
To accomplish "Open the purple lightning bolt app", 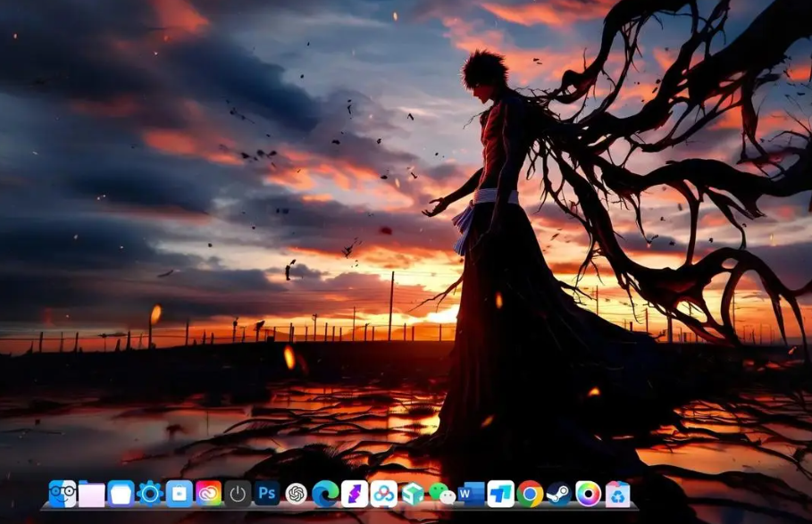I will (x=355, y=494).
